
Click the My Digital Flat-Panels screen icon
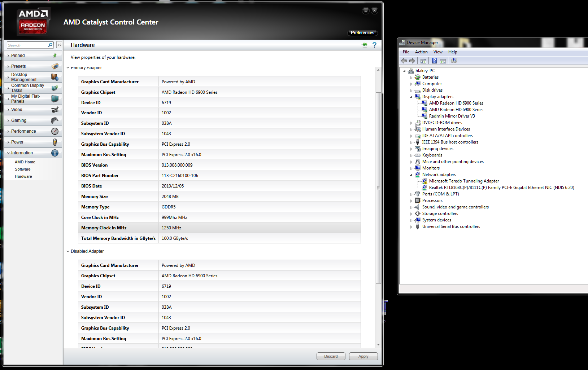[55, 99]
